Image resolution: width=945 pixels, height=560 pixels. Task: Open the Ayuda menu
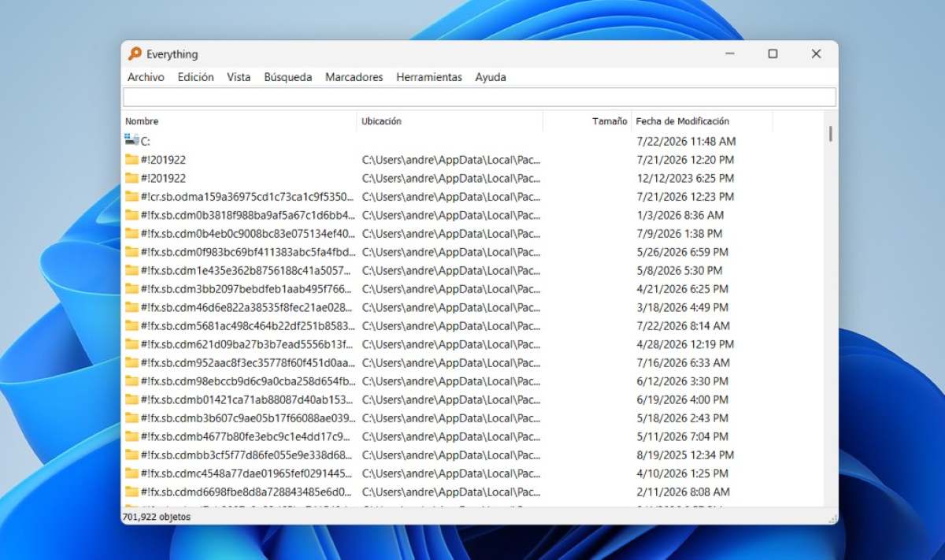point(491,77)
